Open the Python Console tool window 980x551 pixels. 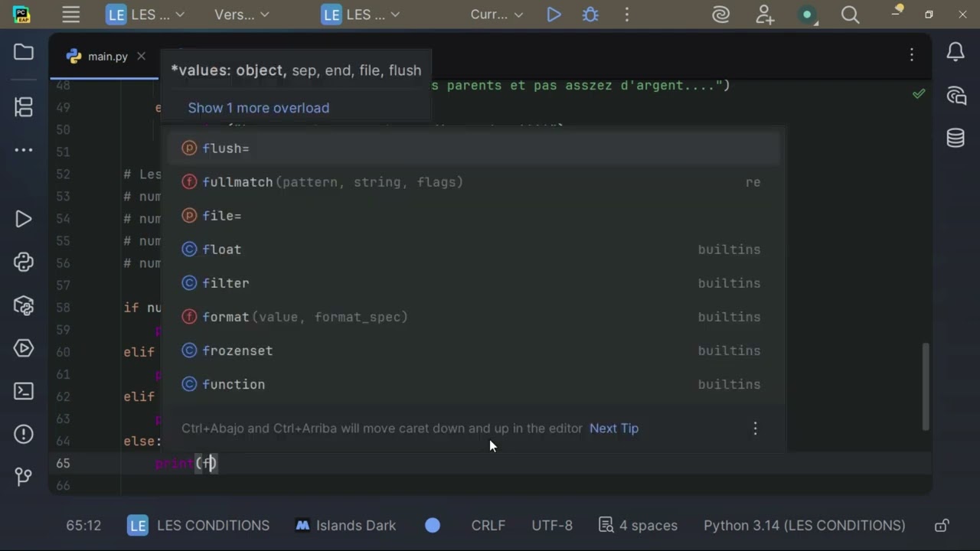pos(24,262)
